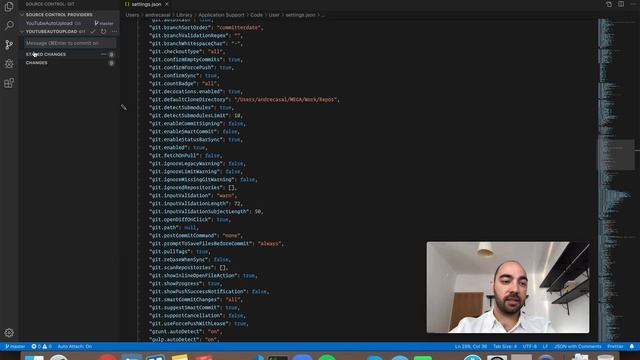
Task: Open the Manage gear menu
Action: (x=9, y=333)
